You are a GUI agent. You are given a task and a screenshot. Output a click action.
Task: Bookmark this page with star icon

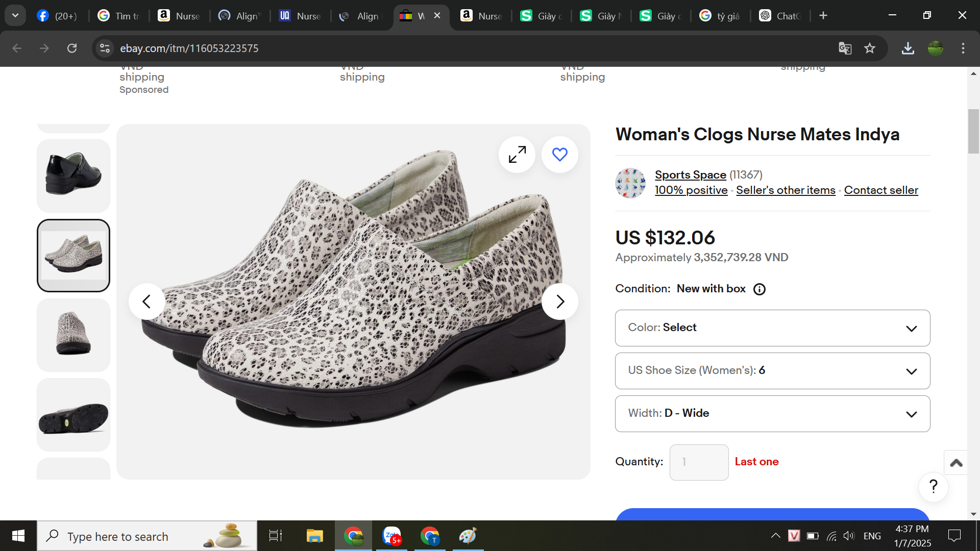pyautogui.click(x=870, y=48)
